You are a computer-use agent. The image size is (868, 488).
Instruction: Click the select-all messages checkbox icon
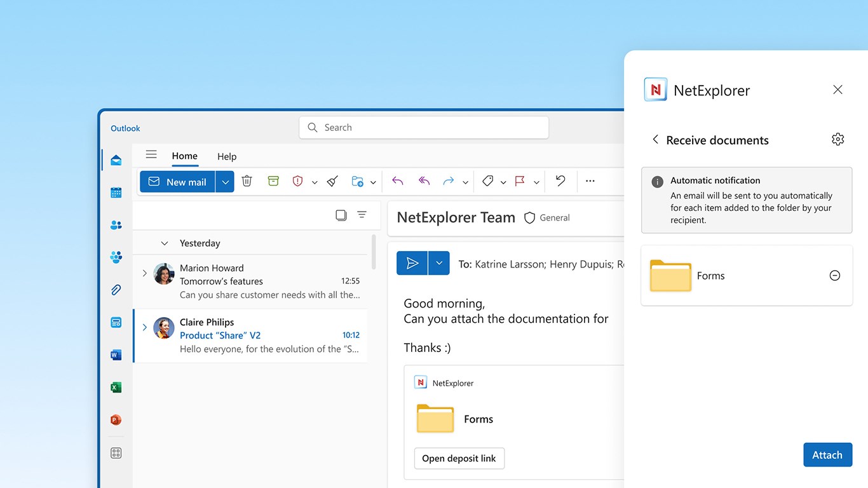point(341,215)
